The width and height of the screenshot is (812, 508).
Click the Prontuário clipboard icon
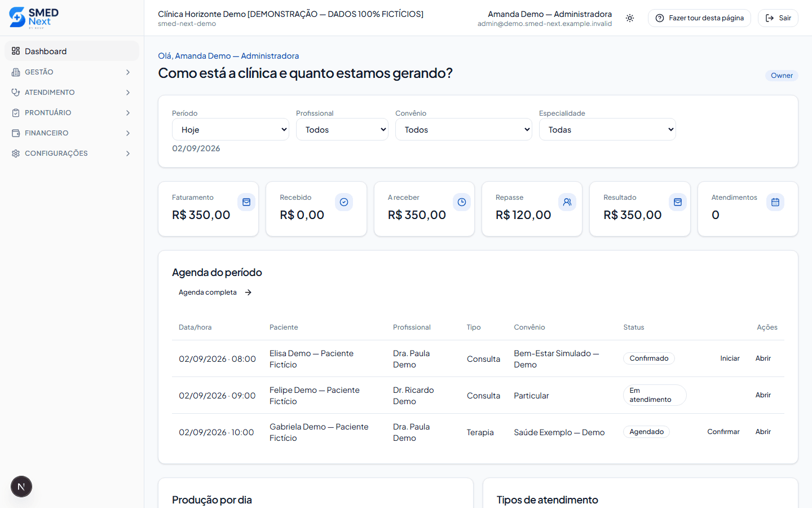coord(16,113)
